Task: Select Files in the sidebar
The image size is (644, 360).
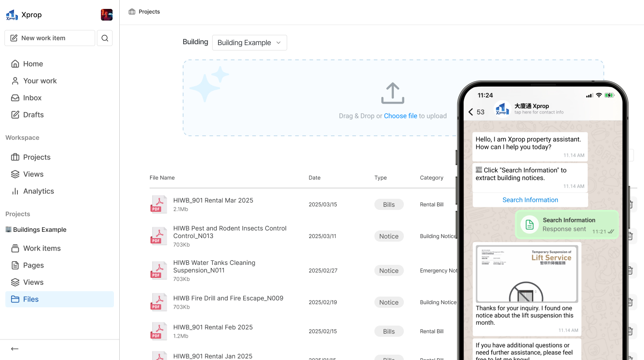Action: pos(59,299)
